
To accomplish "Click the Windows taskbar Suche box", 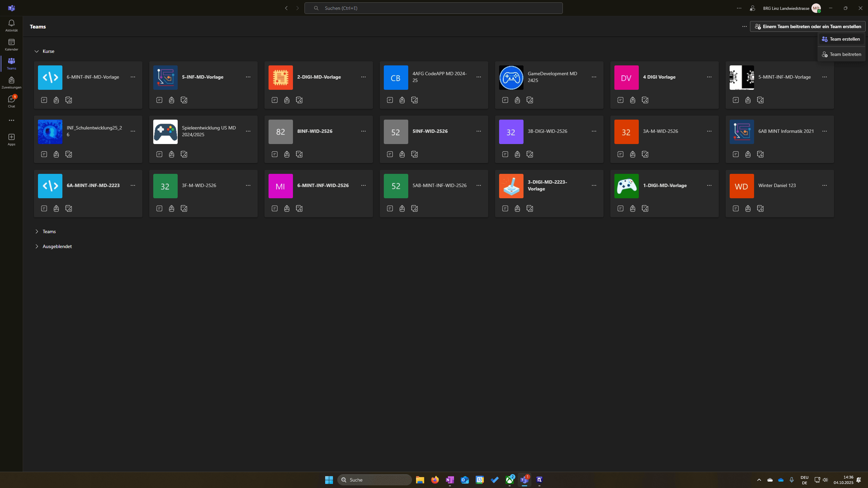I will coord(374,480).
